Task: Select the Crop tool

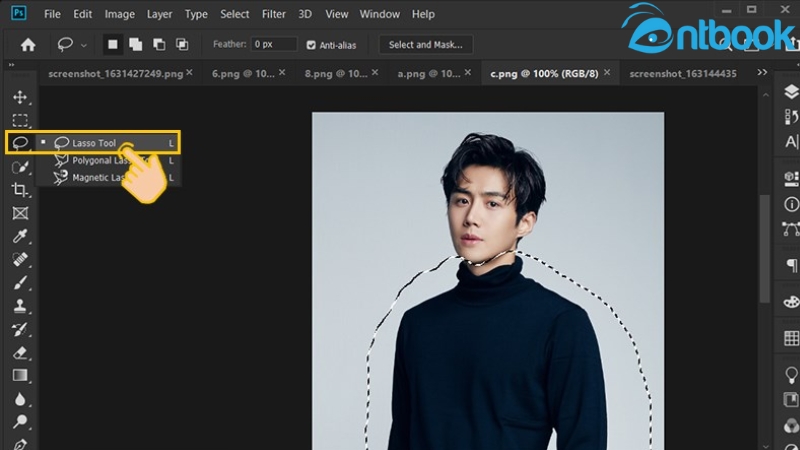Action: click(20, 190)
